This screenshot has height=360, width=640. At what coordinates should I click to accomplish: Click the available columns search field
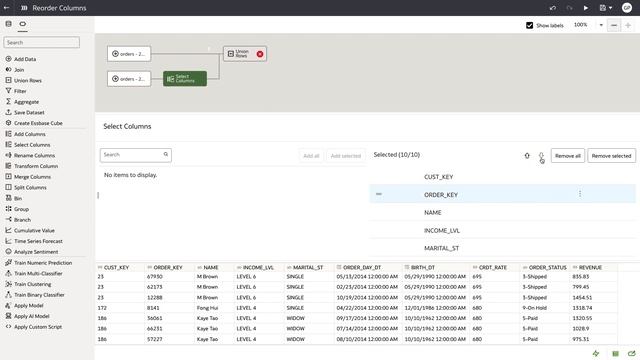point(136,155)
